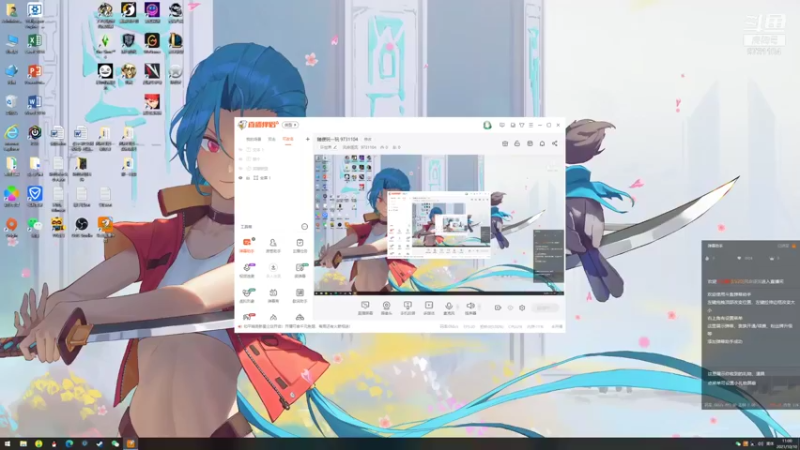
Task: Toggle visibility eye of third source row
Action: click(x=240, y=168)
